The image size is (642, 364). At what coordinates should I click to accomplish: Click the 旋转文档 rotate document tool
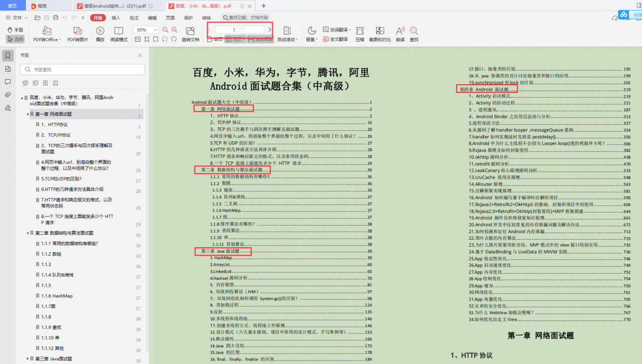(190, 34)
